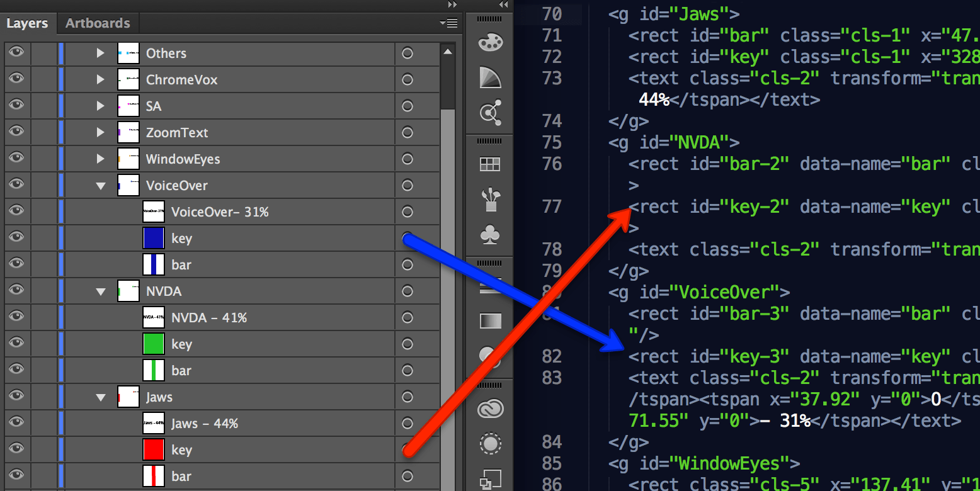Open the Creative Cloud Libraries panel icon
The height and width of the screenshot is (491, 980).
point(490,410)
